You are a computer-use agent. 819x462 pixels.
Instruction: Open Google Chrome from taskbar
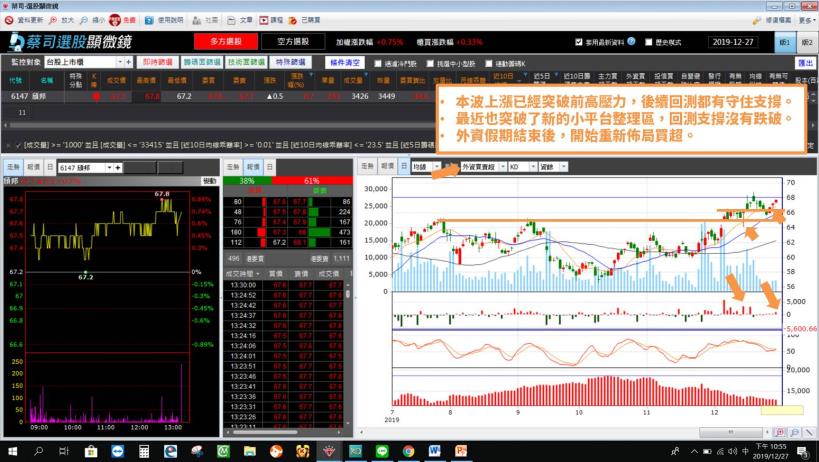tap(408, 451)
